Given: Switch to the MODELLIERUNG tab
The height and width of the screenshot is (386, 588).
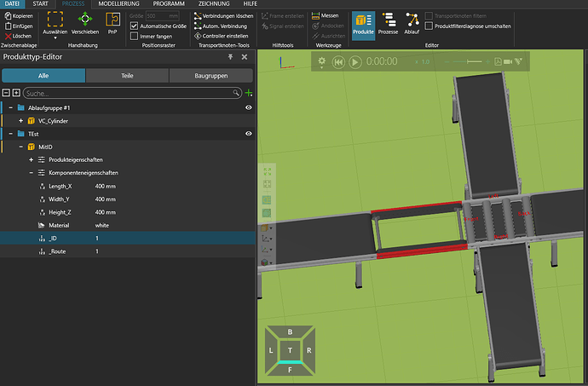Looking at the screenshot, I should tap(118, 3).
